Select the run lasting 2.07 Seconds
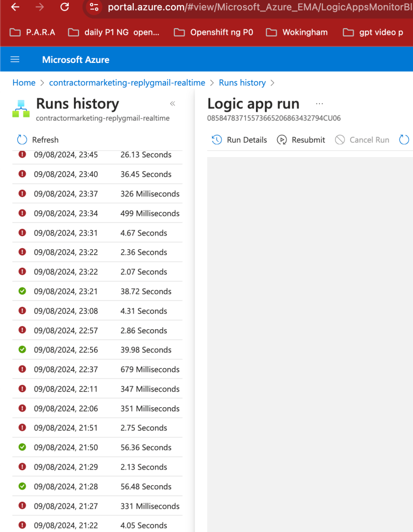The height and width of the screenshot is (532, 413). pos(97,272)
